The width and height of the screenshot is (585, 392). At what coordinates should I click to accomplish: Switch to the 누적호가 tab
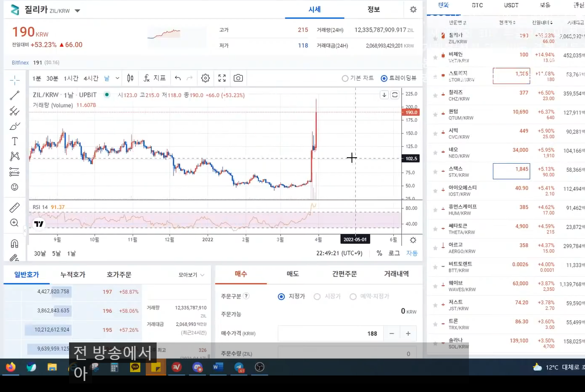pos(73,275)
